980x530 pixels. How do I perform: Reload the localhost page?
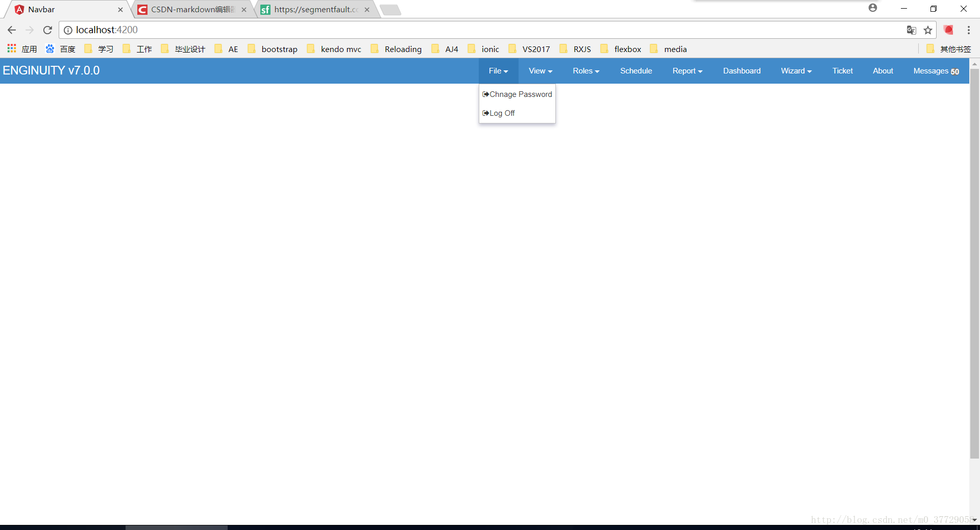click(x=47, y=30)
